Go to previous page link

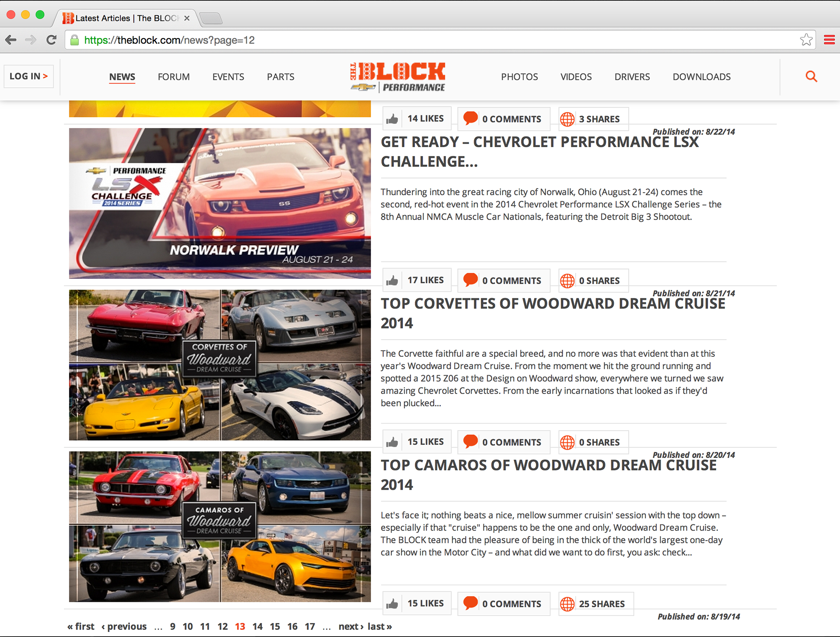pos(124,626)
